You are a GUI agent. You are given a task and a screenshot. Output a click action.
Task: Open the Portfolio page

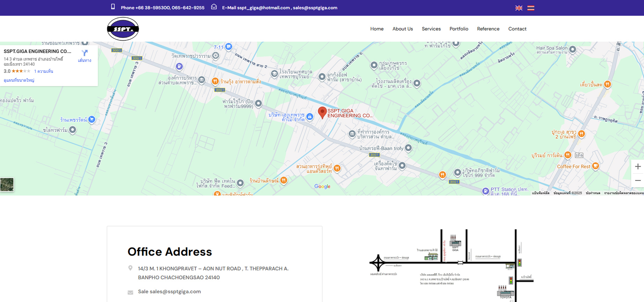coord(459,29)
